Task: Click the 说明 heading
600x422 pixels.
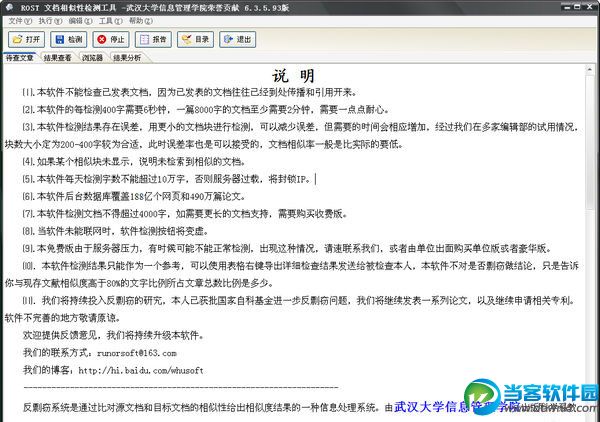Action: (293, 76)
